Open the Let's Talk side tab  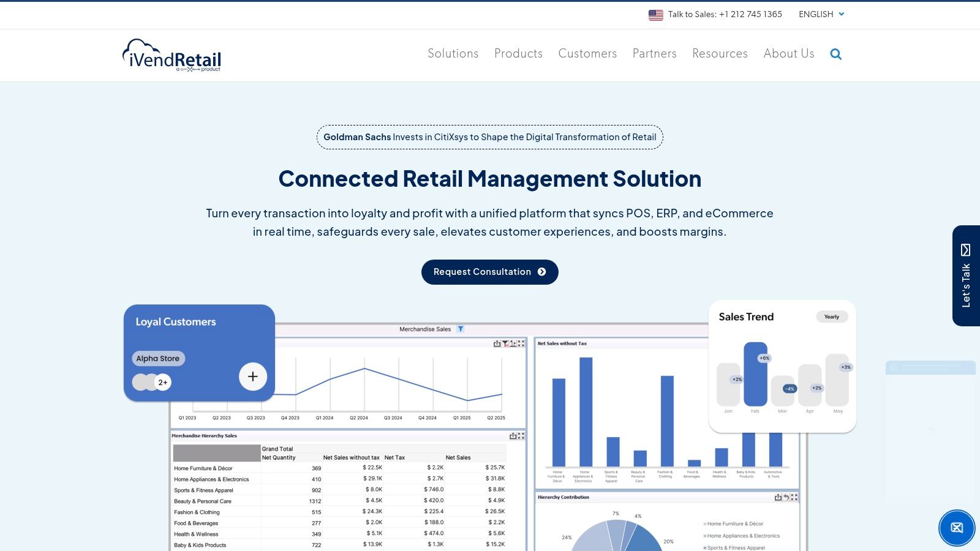(966, 275)
